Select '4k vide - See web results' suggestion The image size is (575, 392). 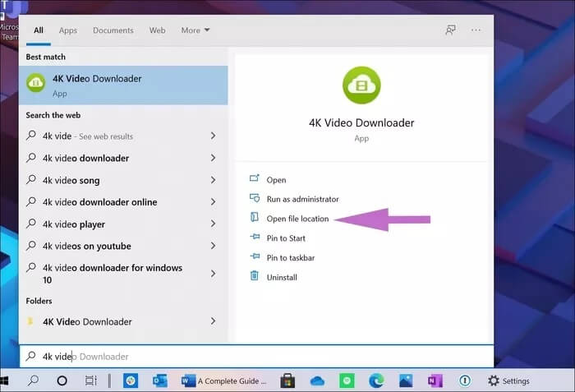(123, 136)
